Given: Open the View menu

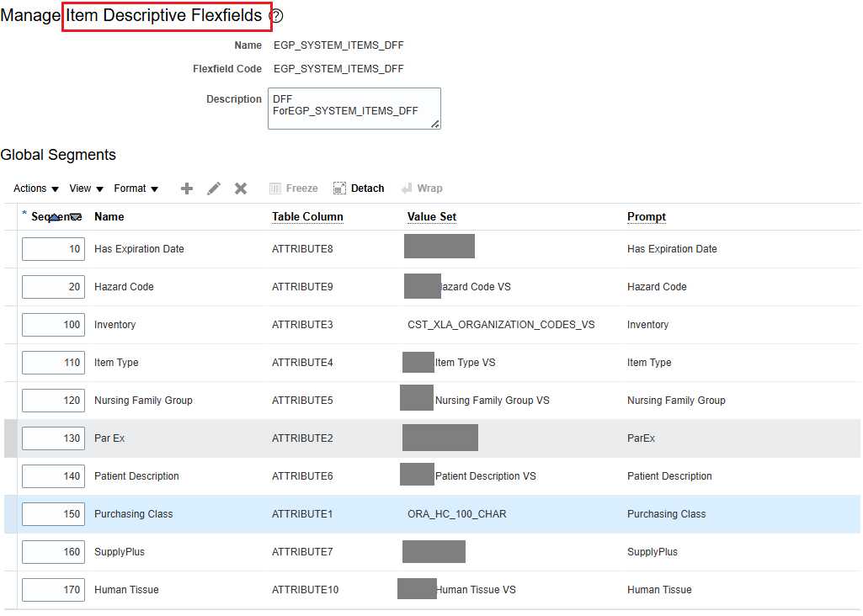Looking at the screenshot, I should coord(87,189).
